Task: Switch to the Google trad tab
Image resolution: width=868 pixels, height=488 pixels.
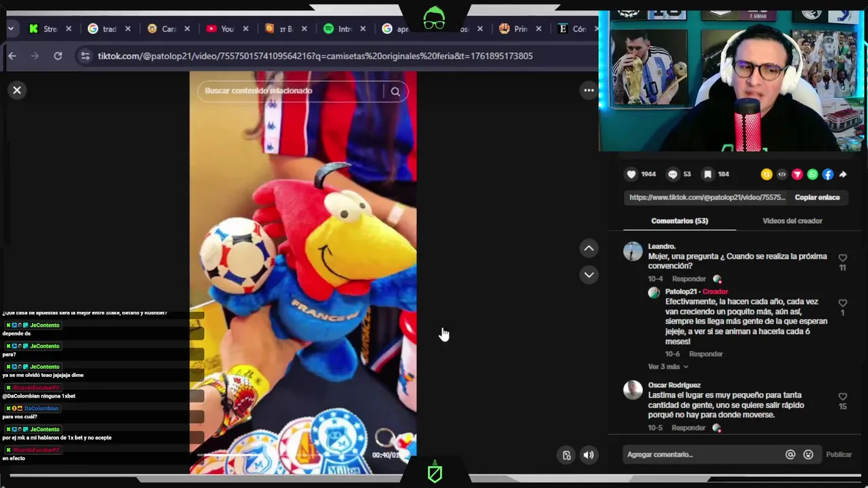Action: [x=103, y=29]
